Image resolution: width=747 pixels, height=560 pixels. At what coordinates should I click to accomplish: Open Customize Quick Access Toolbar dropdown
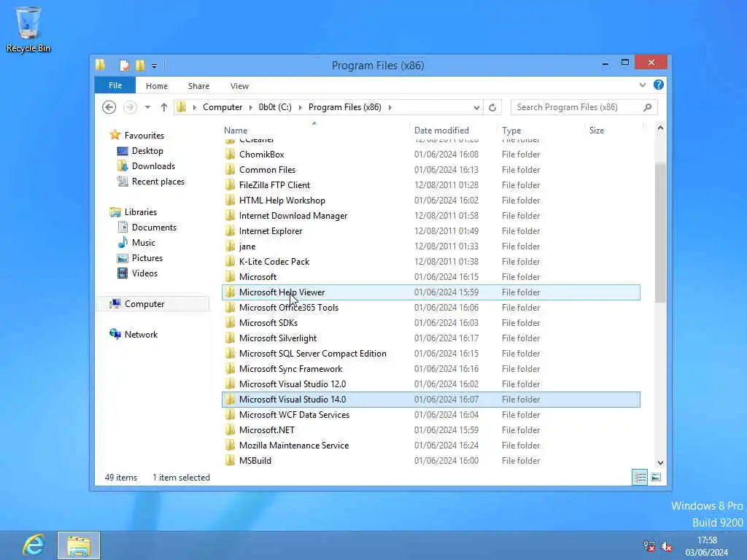coord(155,66)
